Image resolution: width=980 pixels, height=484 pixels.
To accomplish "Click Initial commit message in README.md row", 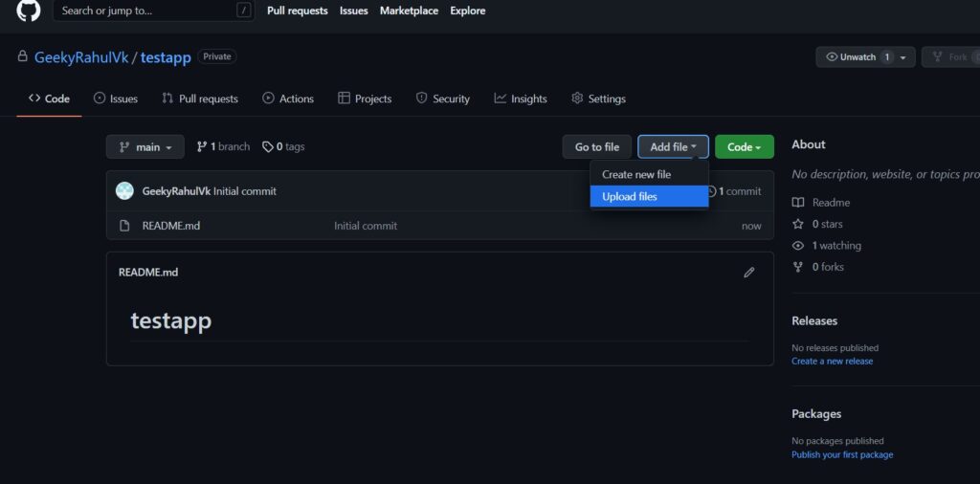I will 366,226.
